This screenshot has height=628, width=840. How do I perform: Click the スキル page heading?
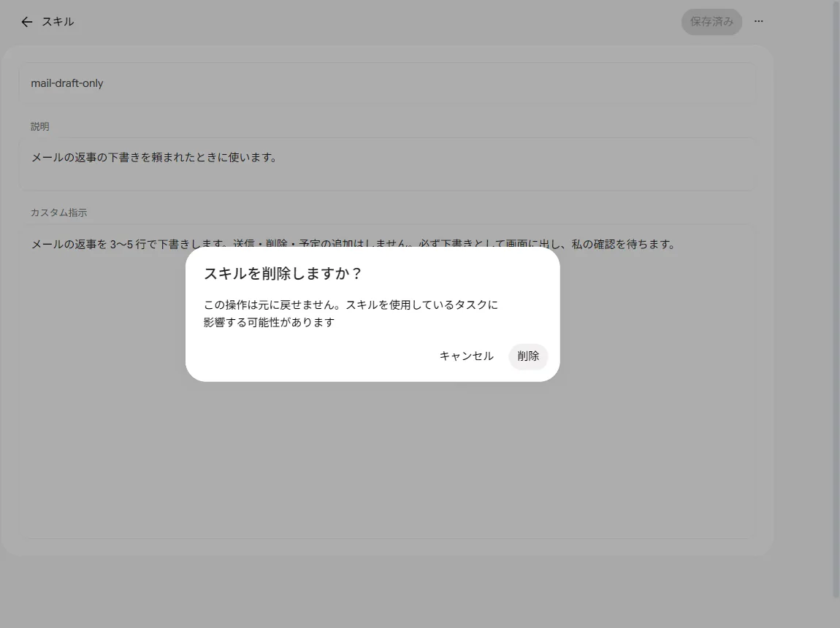point(58,22)
